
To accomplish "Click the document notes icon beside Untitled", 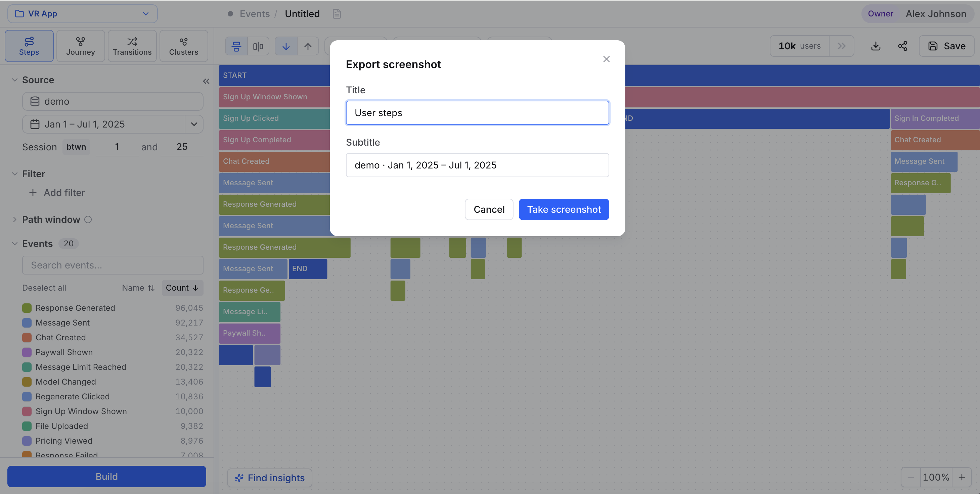I will (336, 14).
